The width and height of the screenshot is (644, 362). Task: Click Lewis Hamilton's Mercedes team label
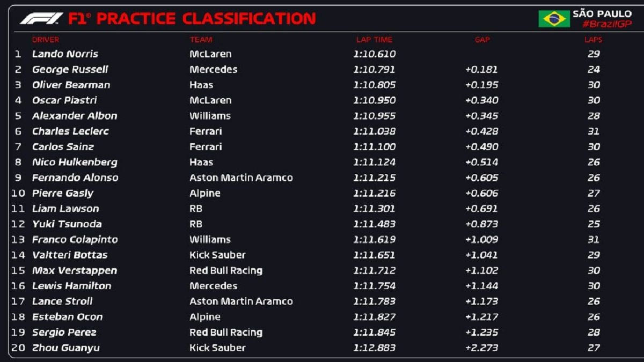pos(213,286)
